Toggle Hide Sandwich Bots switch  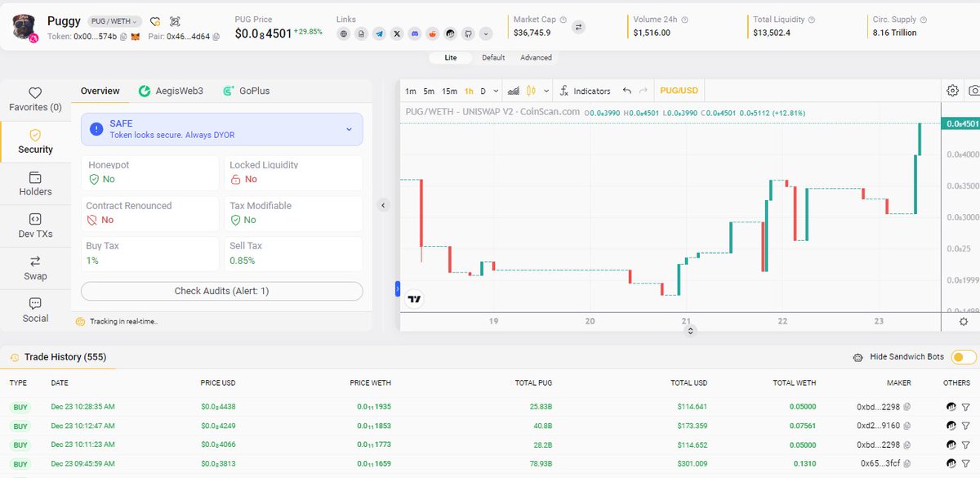pyautogui.click(x=964, y=357)
